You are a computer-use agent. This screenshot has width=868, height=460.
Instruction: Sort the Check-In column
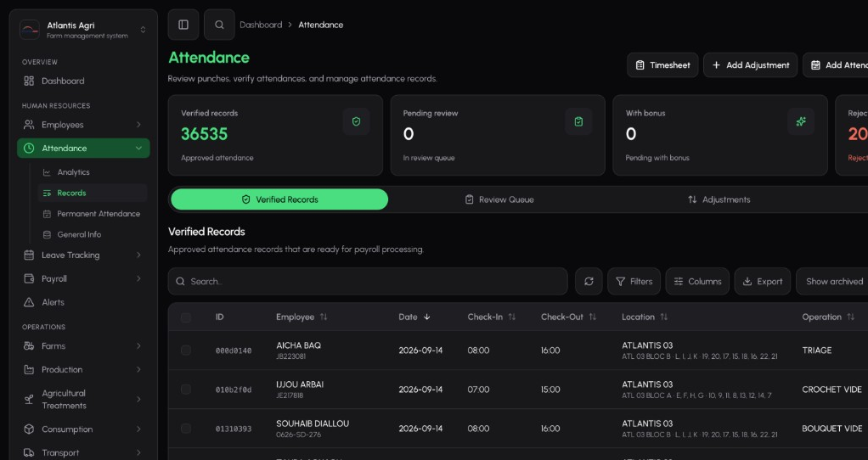[512, 317]
